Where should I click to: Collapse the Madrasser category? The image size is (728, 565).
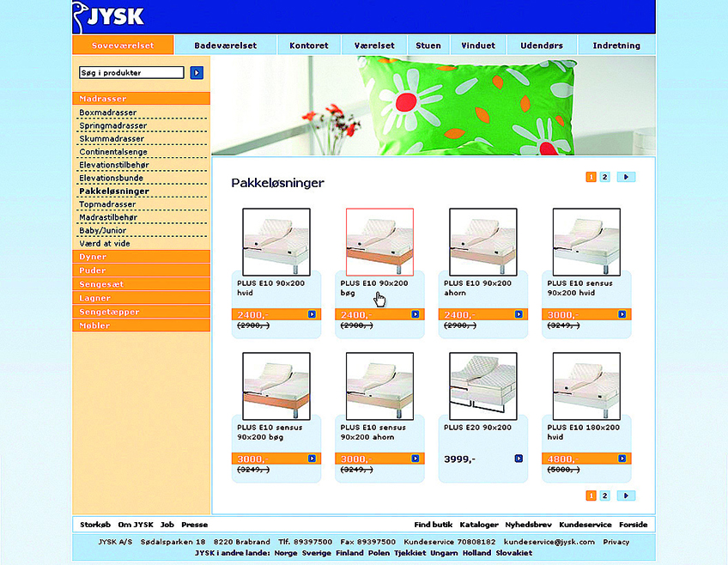[141, 99]
